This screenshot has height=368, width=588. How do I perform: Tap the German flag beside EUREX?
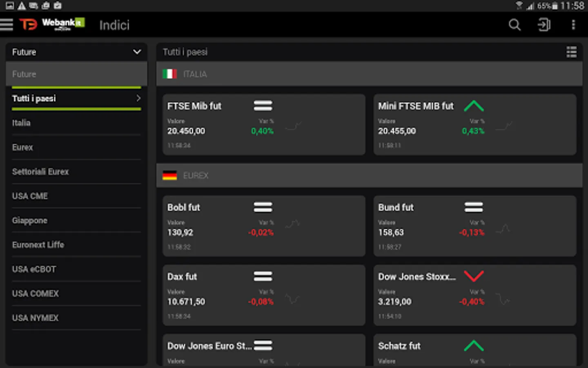tap(169, 175)
